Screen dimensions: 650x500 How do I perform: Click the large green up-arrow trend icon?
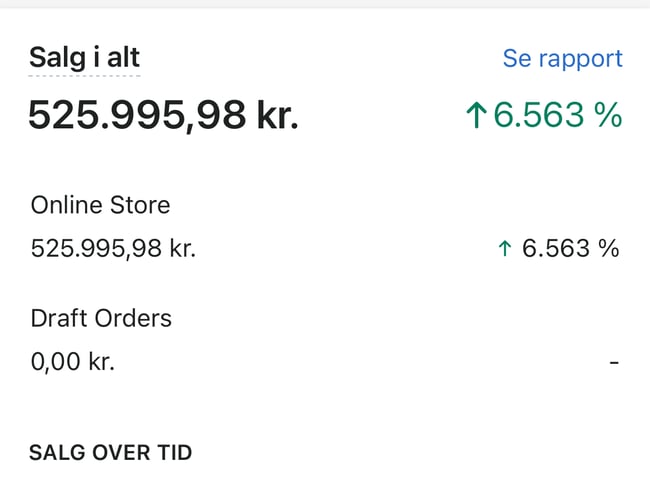476,116
